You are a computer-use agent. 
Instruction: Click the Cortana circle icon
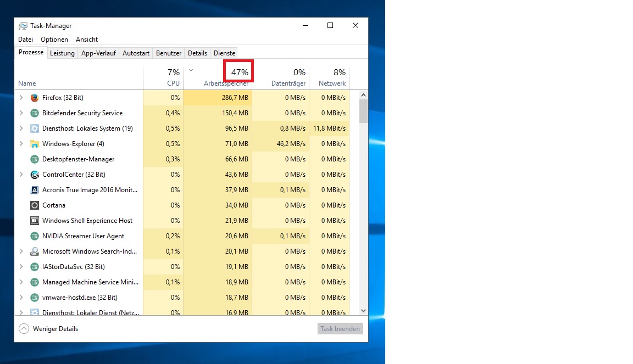(x=35, y=205)
